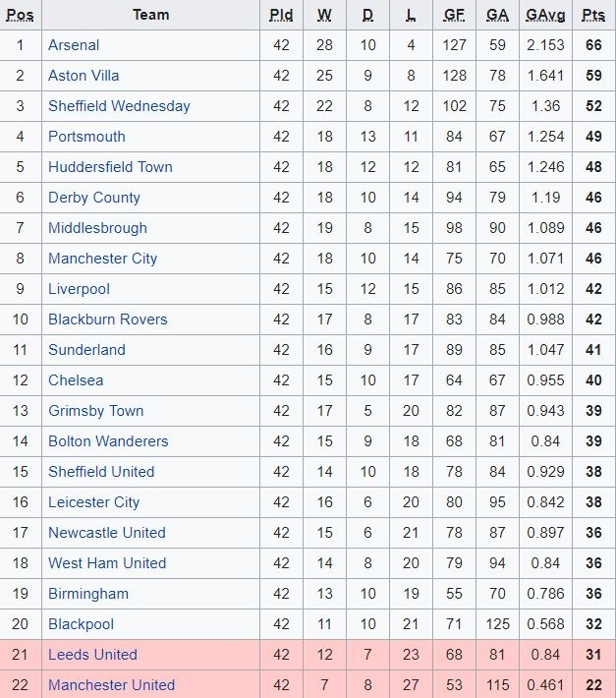Viewport: 616px width, 698px height.
Task: Select the Derby County link
Action: pyautogui.click(x=94, y=198)
